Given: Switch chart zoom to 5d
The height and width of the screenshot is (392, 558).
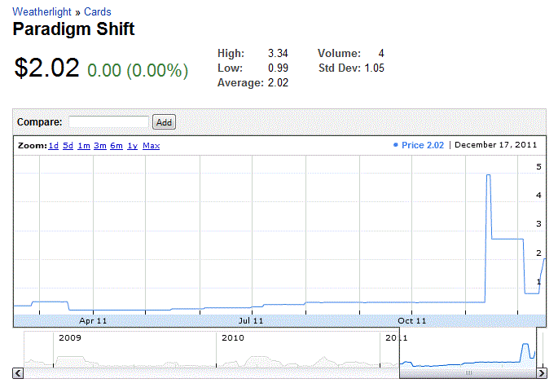Looking at the screenshot, I should pos(68,146).
